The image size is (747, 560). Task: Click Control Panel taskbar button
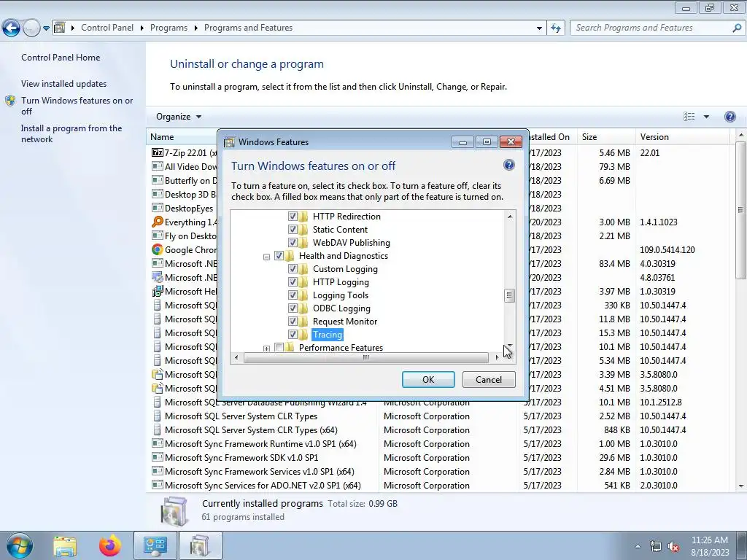(155, 545)
